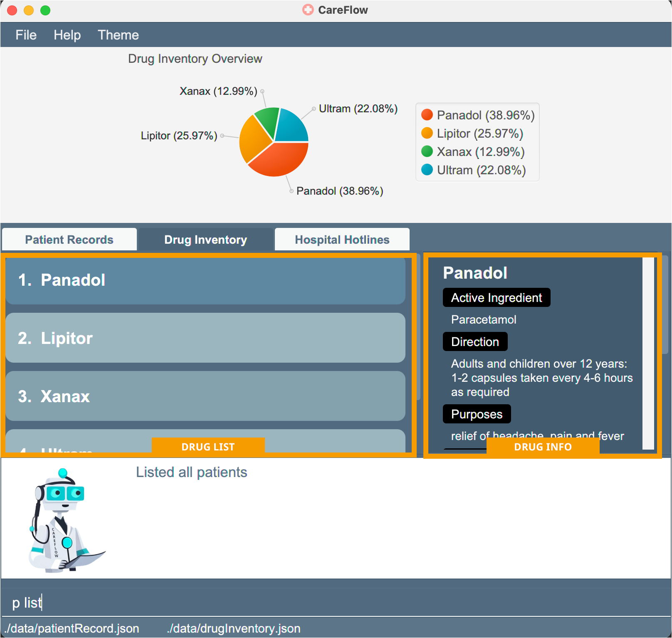Maximize the CareFlow window with green button

(45, 10)
